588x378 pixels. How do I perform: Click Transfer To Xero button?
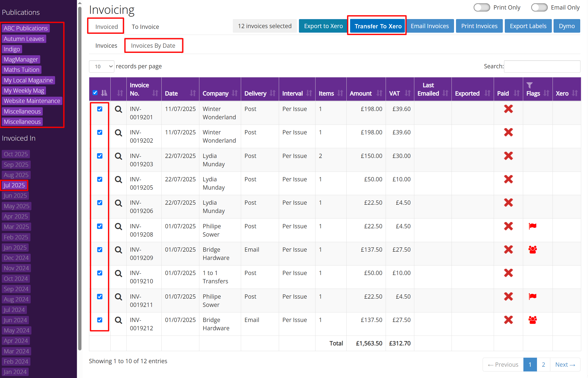pyautogui.click(x=378, y=26)
